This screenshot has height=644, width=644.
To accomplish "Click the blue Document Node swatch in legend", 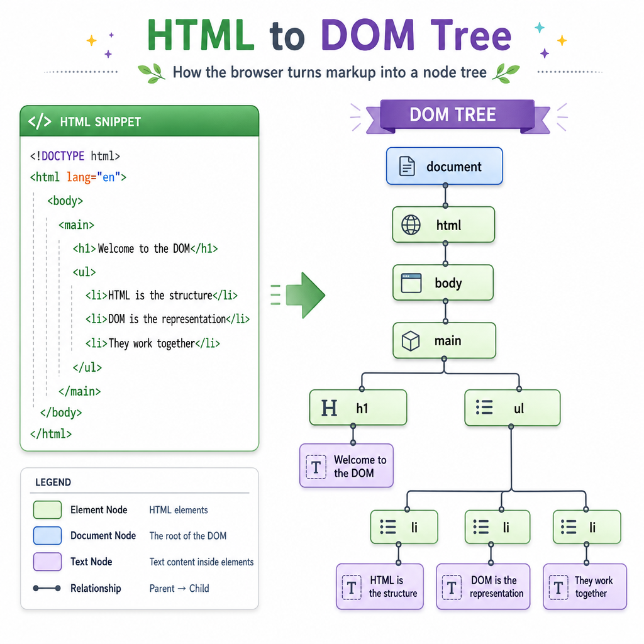I will tap(47, 536).
